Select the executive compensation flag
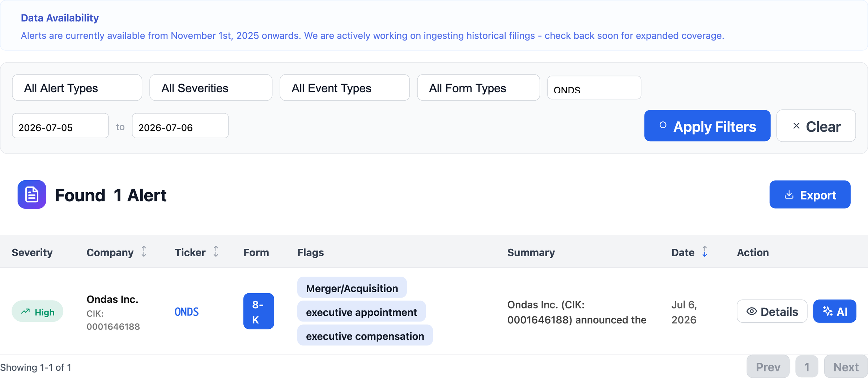 [x=365, y=335]
